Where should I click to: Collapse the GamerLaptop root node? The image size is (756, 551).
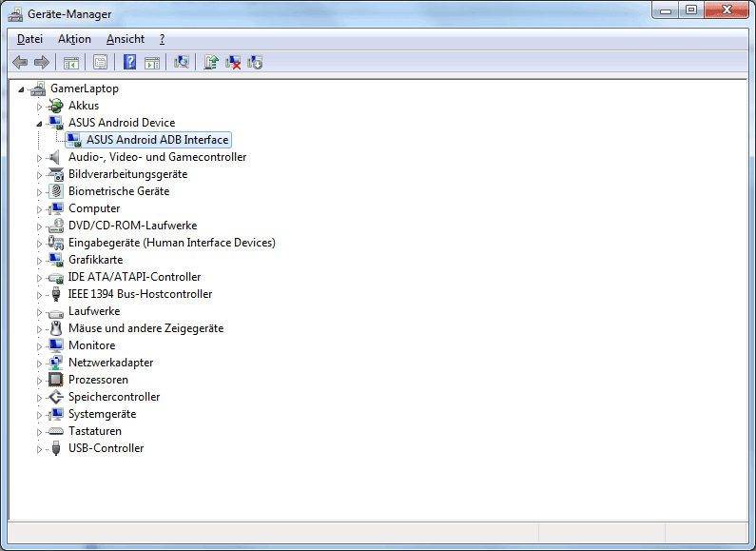coord(21,89)
